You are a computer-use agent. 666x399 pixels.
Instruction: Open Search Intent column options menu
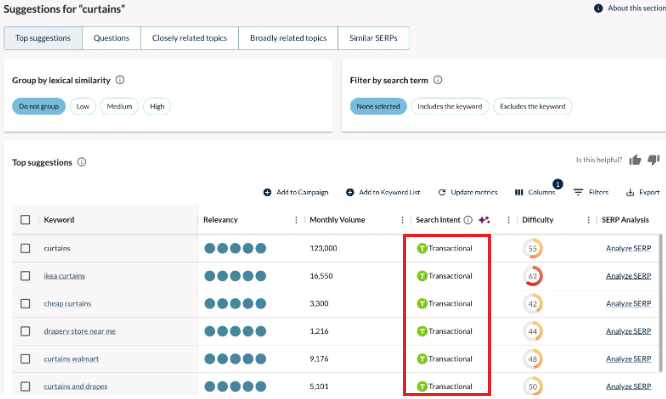tap(508, 220)
